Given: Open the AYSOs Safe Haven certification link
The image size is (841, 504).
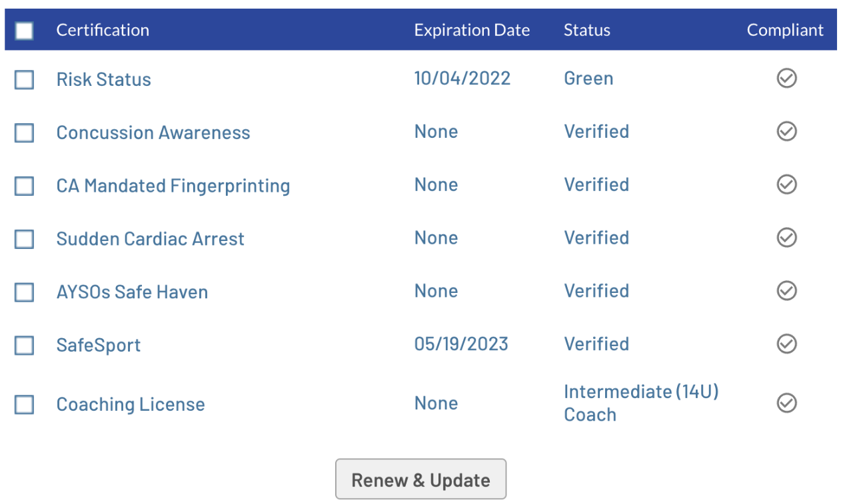Looking at the screenshot, I should (132, 292).
